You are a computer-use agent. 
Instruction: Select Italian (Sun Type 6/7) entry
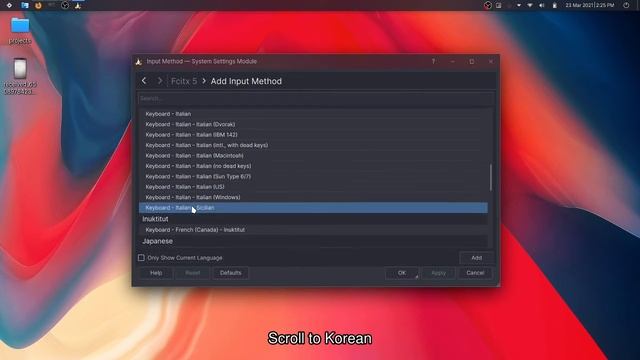click(313, 176)
